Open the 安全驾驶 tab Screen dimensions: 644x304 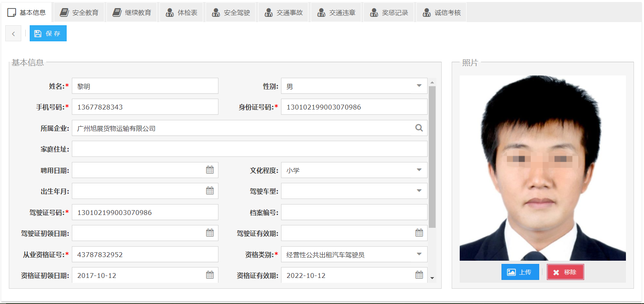(x=231, y=12)
